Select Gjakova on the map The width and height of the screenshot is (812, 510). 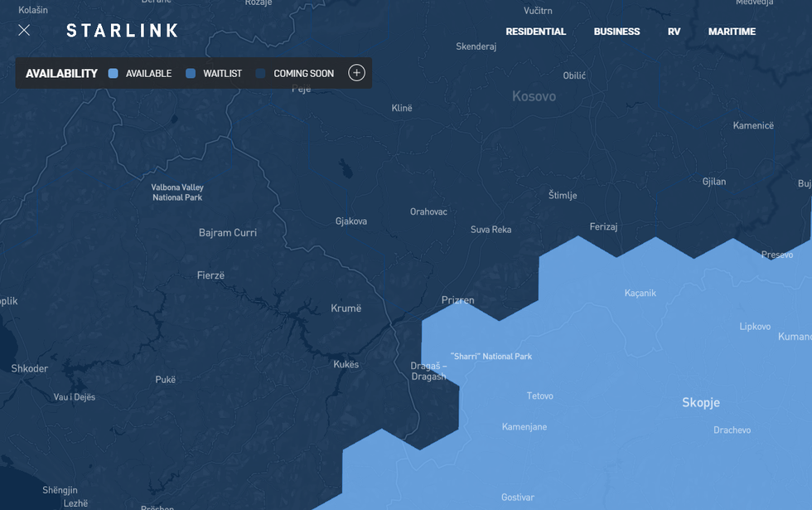tap(350, 221)
